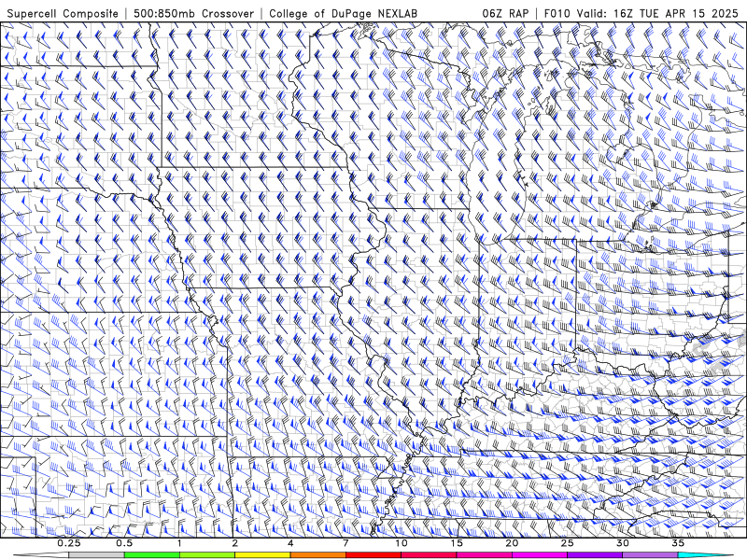This screenshot has width=747, height=560.
Task: Click the magenta legend segment (20–25)
Action: [x=540, y=555]
